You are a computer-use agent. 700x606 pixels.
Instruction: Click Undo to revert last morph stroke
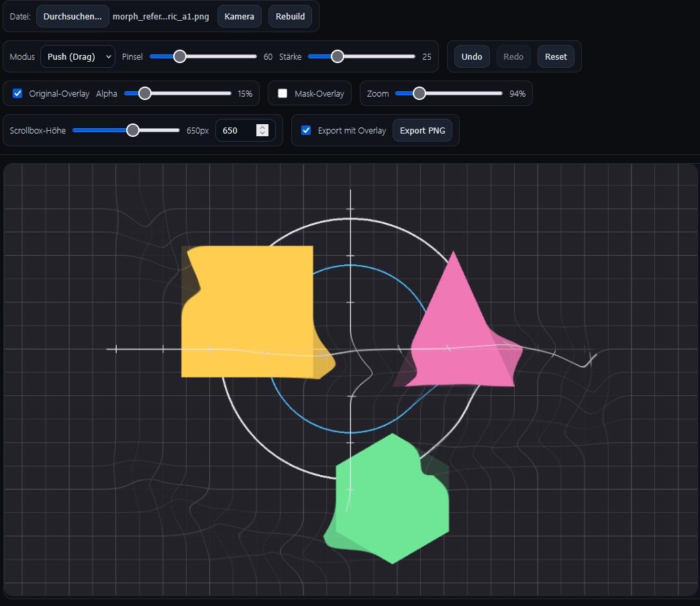[x=471, y=57]
